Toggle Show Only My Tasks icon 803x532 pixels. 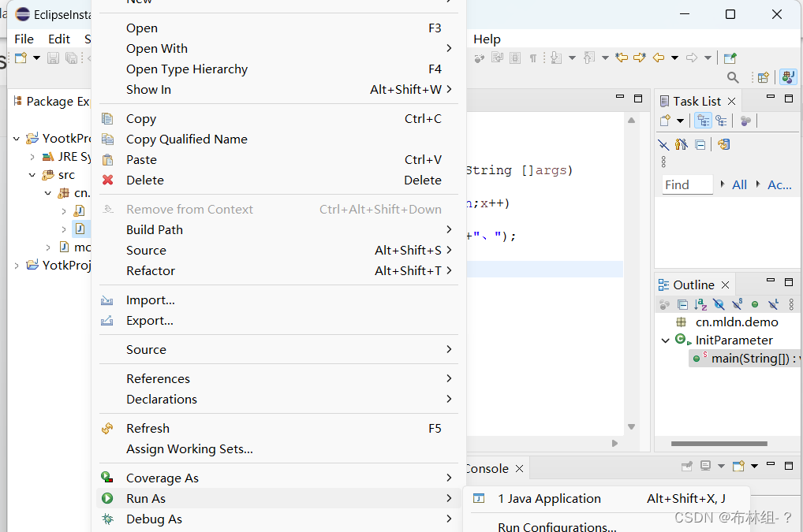tap(681, 145)
